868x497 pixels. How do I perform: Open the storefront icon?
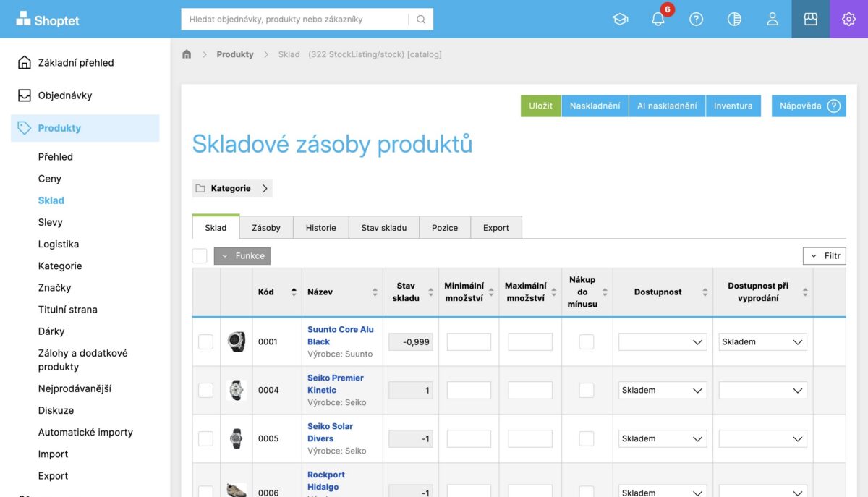tap(811, 20)
